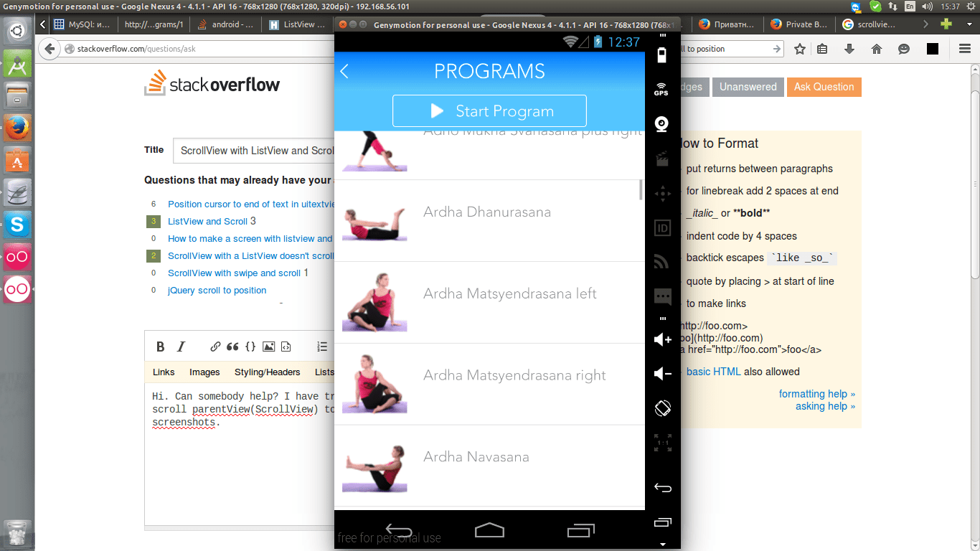Open the Genymotion battery widget
The height and width of the screenshot is (551, 980).
click(662, 55)
